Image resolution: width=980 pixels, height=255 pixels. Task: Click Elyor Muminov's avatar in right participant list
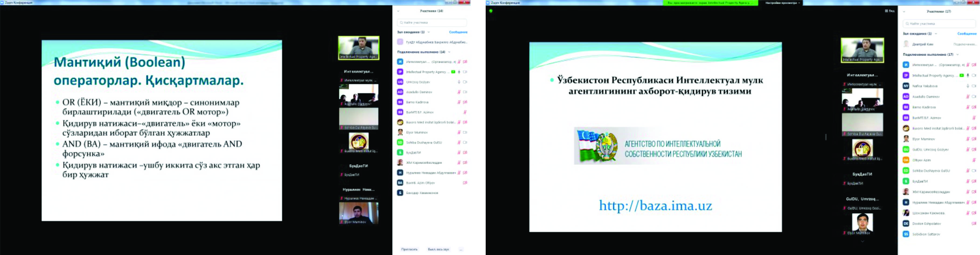pos(906,139)
